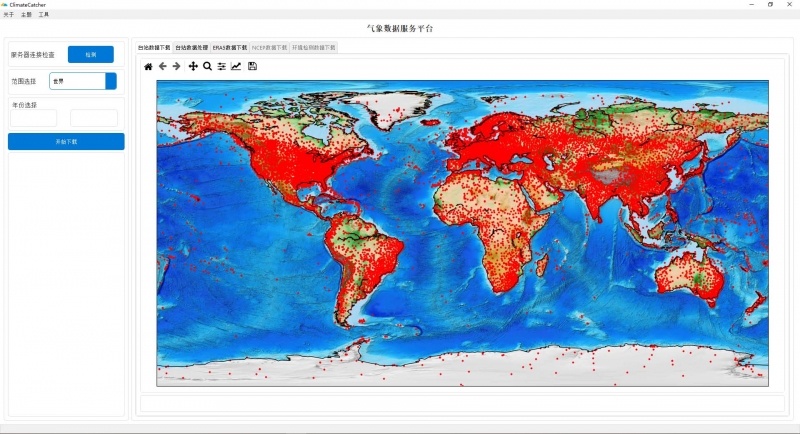Image resolution: width=800 pixels, height=434 pixels.
Task: Go forward to next map view
Action: coord(177,66)
